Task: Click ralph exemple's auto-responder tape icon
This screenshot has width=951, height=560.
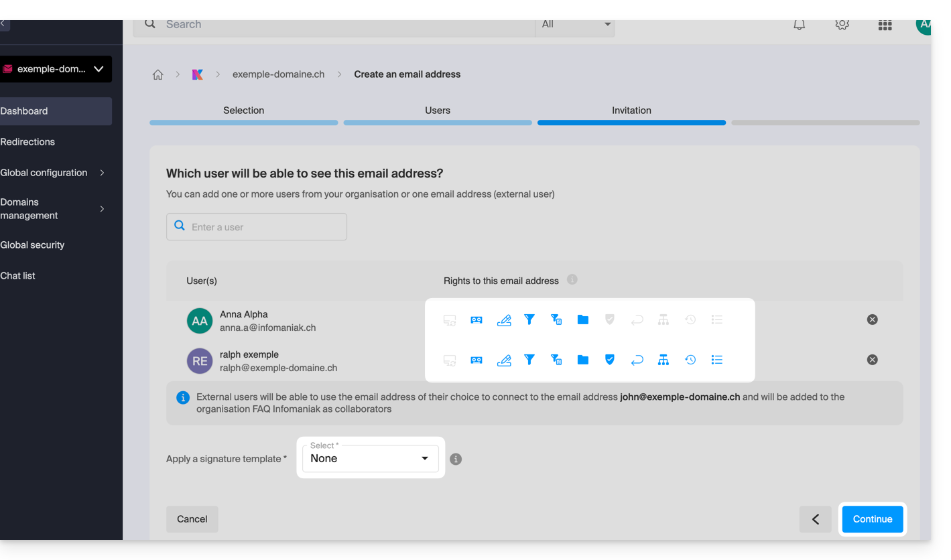Action: (477, 360)
